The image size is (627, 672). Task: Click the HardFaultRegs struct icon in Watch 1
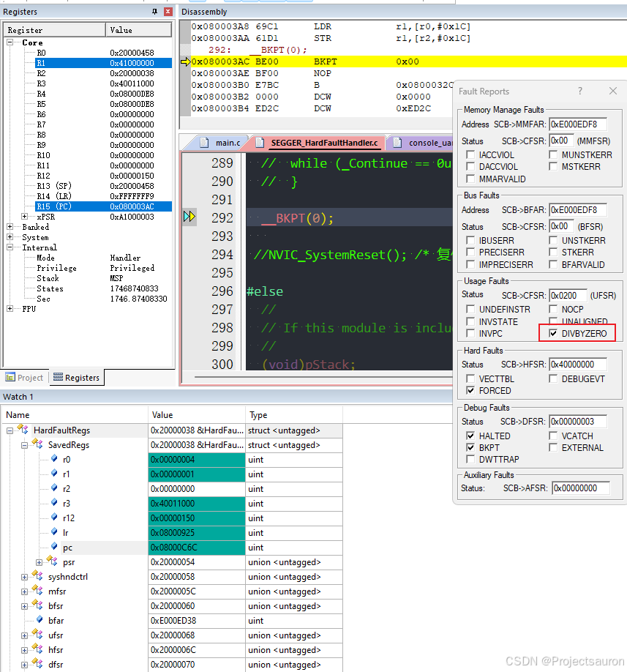coord(23,430)
